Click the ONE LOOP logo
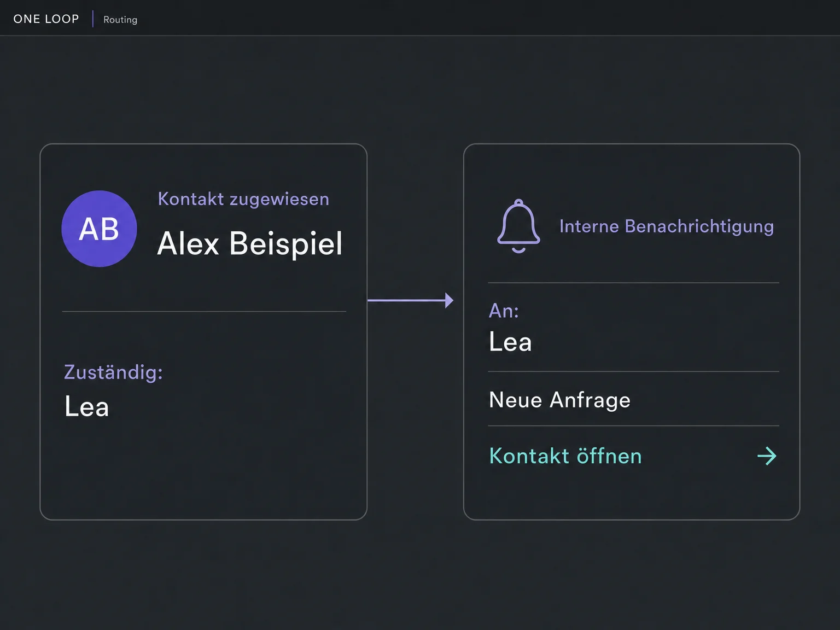The height and width of the screenshot is (630, 840). [x=46, y=19]
